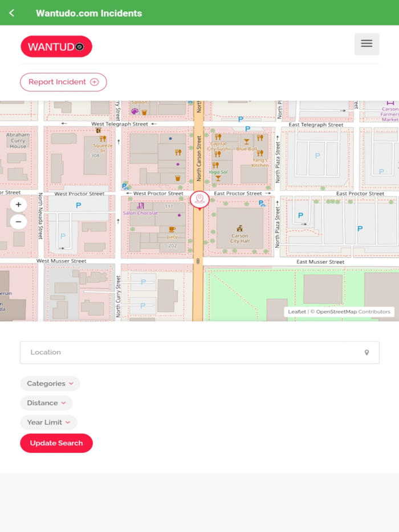Click the Yoga Sol label
This screenshot has height=532, width=399.
click(x=218, y=172)
